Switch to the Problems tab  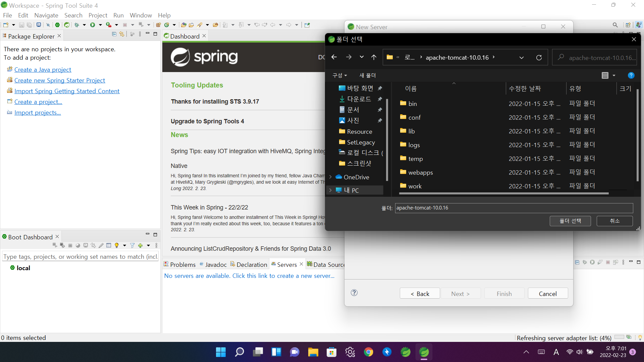coord(179,264)
